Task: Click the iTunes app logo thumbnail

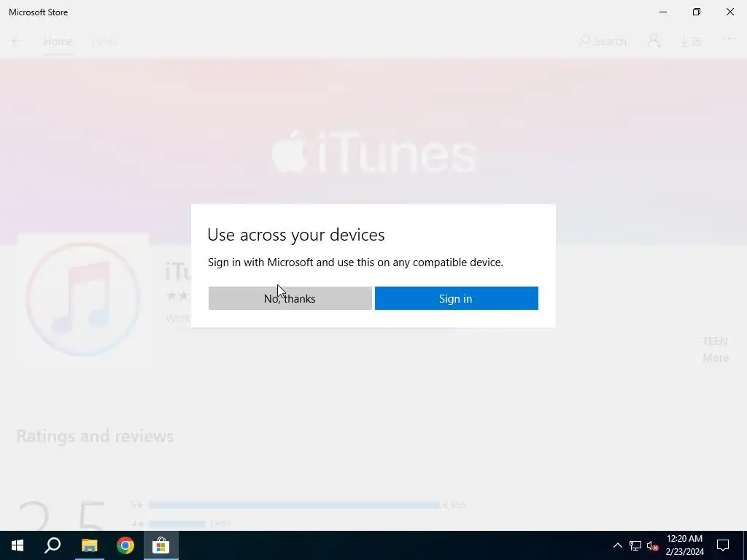Action: [83, 298]
